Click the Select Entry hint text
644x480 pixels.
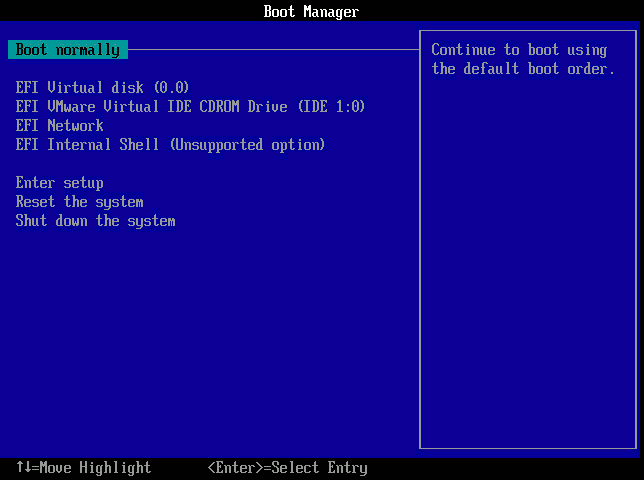point(323,468)
